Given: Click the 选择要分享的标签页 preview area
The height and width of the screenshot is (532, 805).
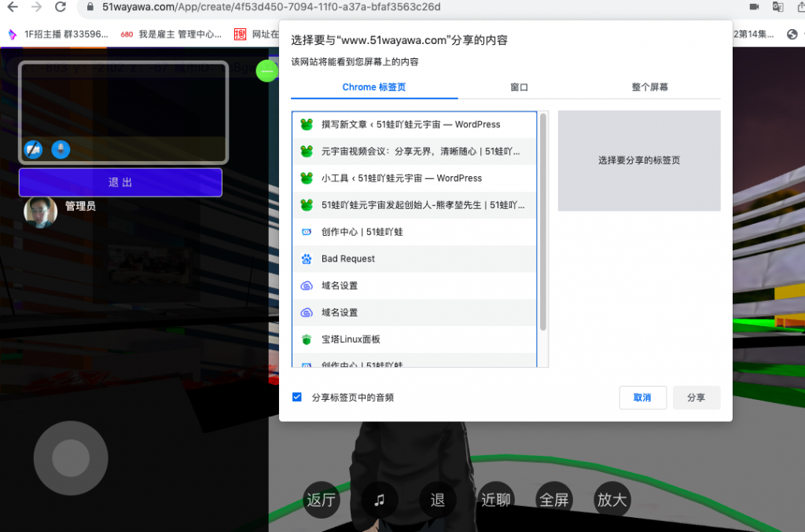Looking at the screenshot, I should coord(639,160).
